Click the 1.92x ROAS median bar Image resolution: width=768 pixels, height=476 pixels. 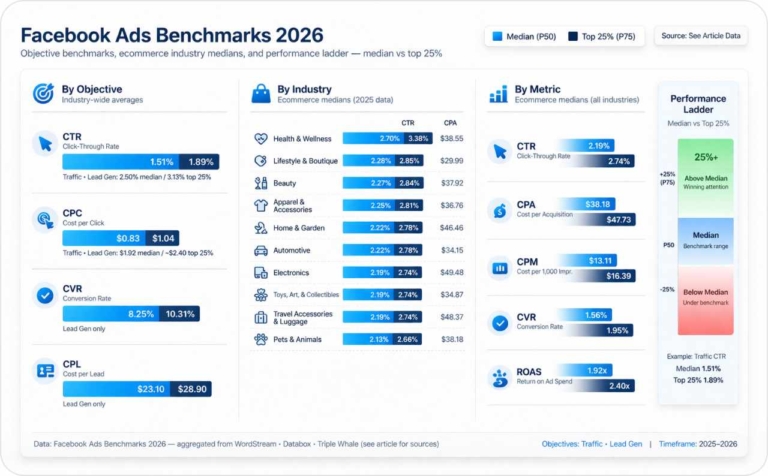[586, 370]
